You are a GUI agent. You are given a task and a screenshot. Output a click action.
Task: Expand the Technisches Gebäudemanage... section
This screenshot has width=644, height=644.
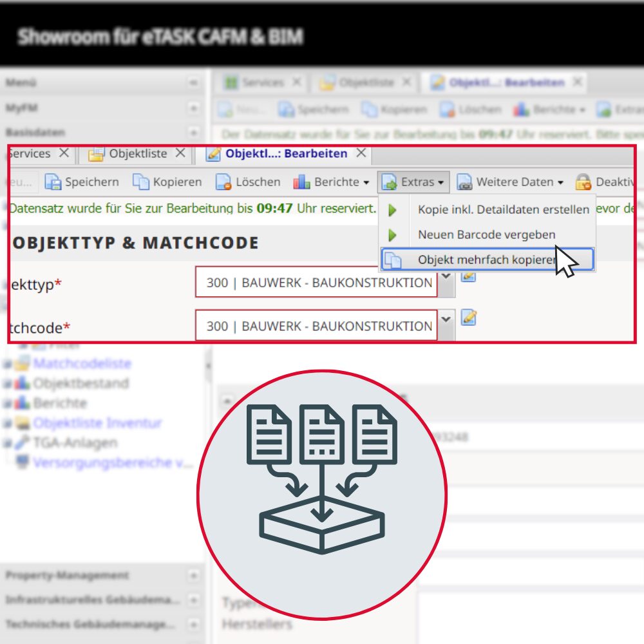(x=193, y=625)
